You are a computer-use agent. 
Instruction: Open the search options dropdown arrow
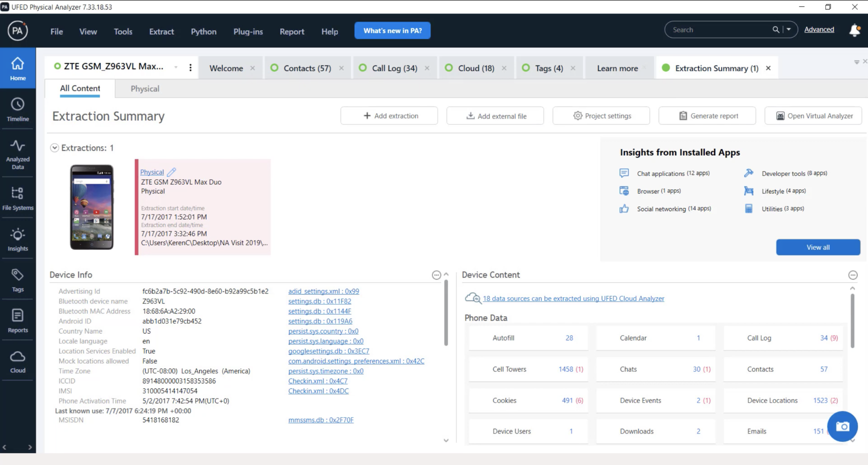(x=789, y=30)
